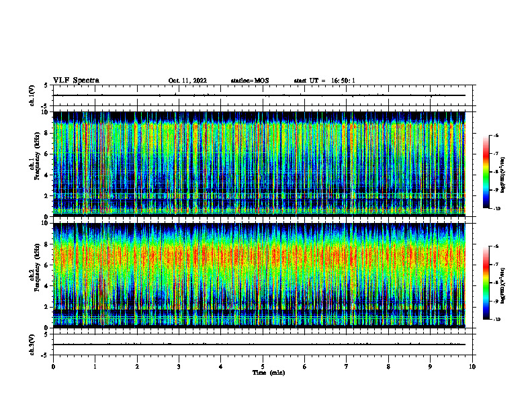The width and height of the screenshot is (532, 411).
Task: Click the "ch.1(V)" axis label of top waveform
Action: point(32,95)
